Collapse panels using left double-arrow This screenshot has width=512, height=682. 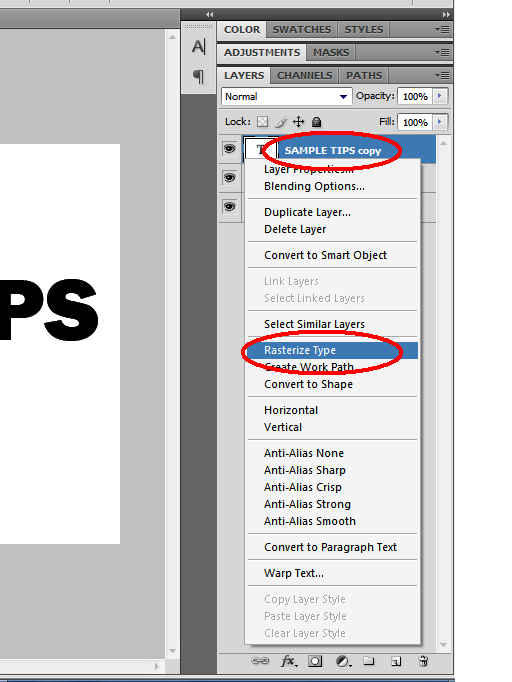click(210, 14)
